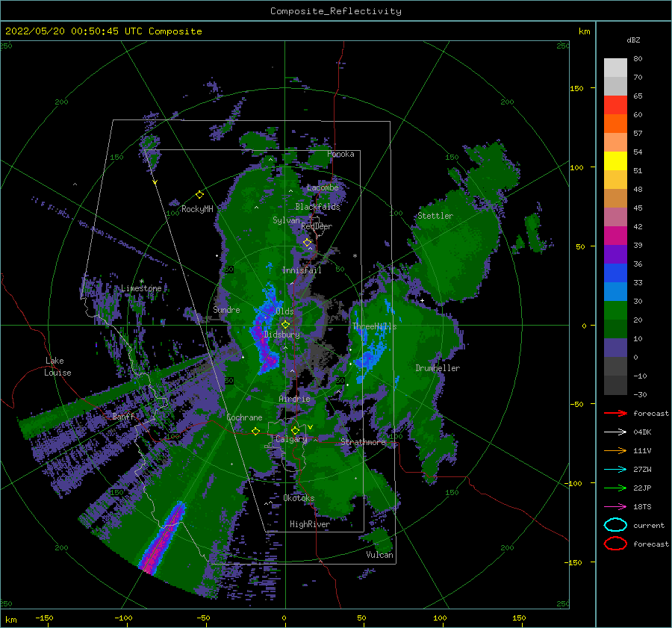Select the pink 45 dBZ color swatch
Viewport: 672px width, 628px height.
tap(615, 217)
